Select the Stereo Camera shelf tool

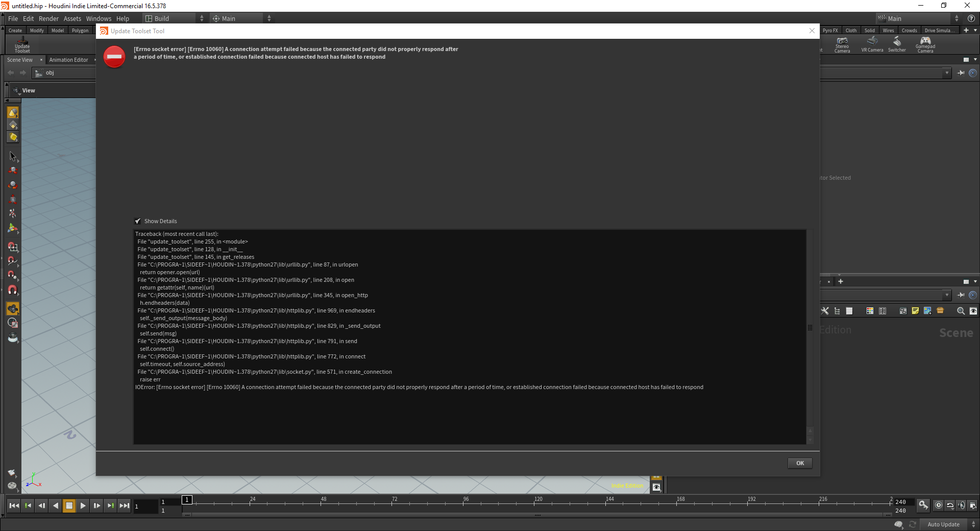tap(842, 45)
